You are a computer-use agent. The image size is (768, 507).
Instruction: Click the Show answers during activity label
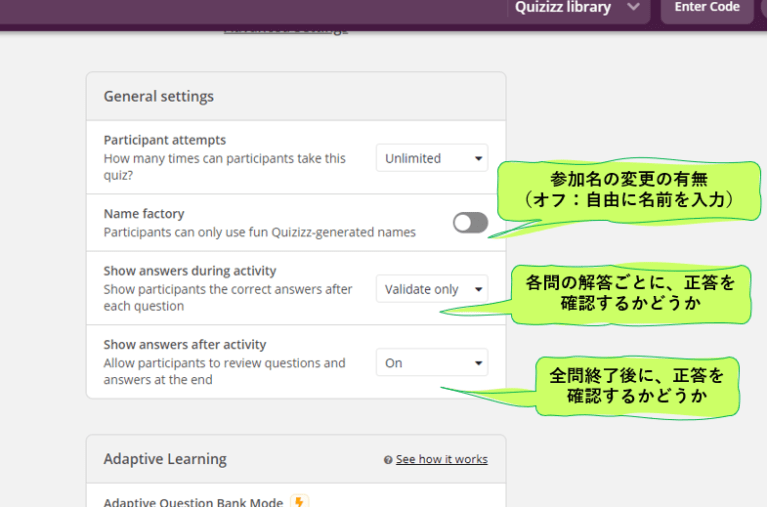click(x=190, y=271)
